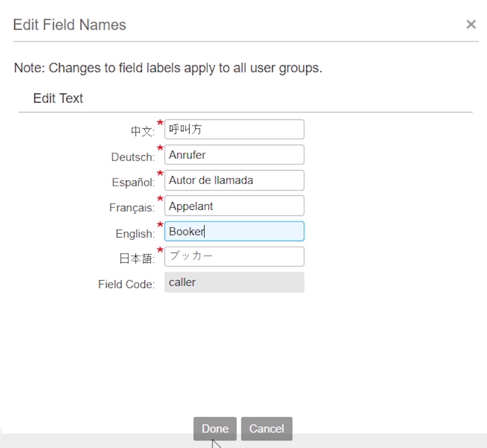Click the Edit Field Names title
This screenshot has width=487, height=448.
69,25
